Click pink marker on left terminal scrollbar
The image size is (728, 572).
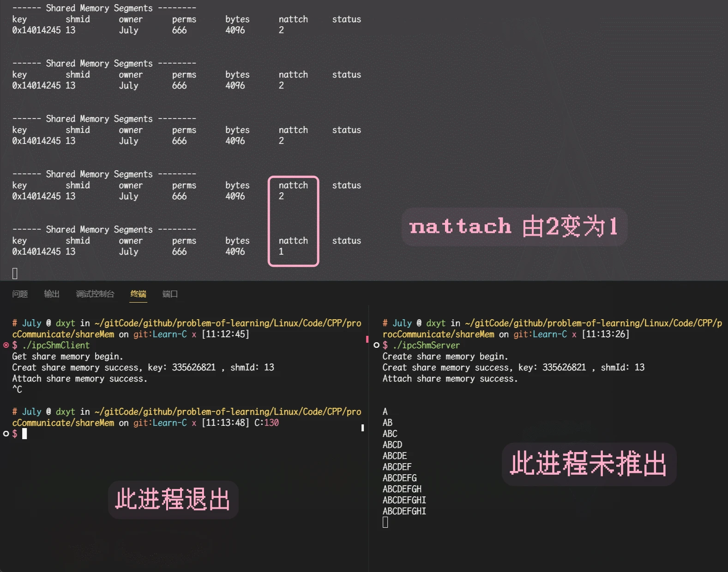pyautogui.click(x=367, y=340)
